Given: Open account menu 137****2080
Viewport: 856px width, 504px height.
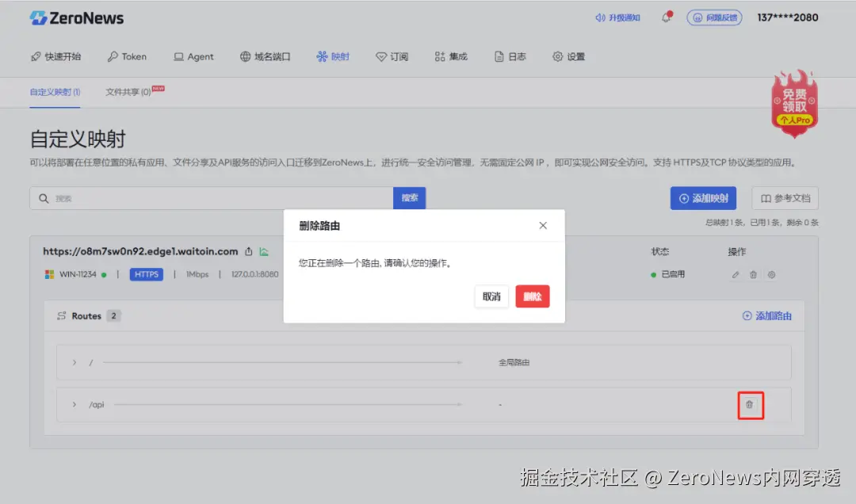Looking at the screenshot, I should pos(787,17).
